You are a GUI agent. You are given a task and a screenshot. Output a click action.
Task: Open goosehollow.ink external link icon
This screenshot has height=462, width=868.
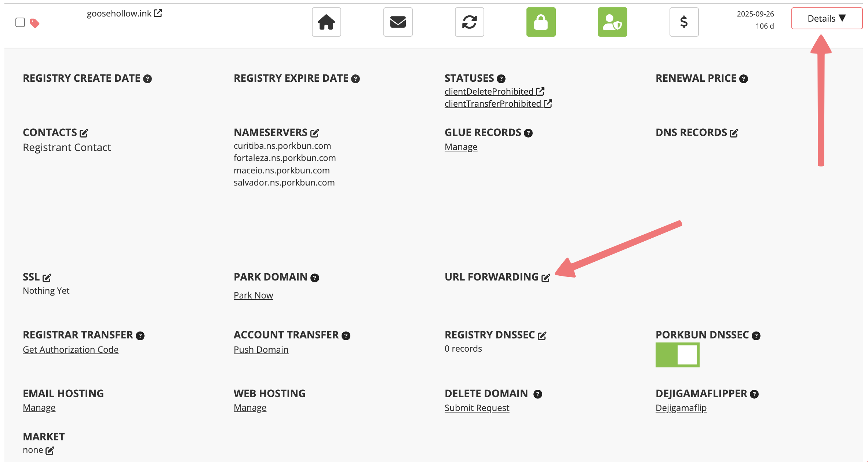(x=158, y=13)
